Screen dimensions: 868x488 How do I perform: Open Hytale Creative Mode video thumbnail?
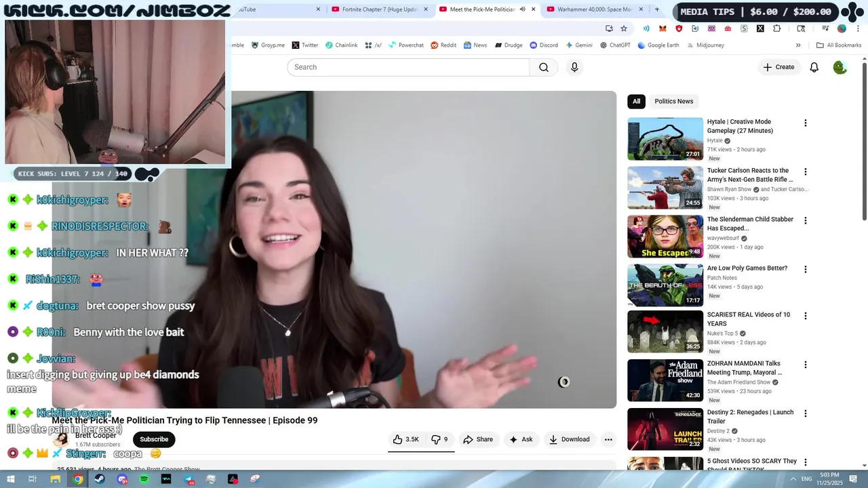click(x=665, y=139)
